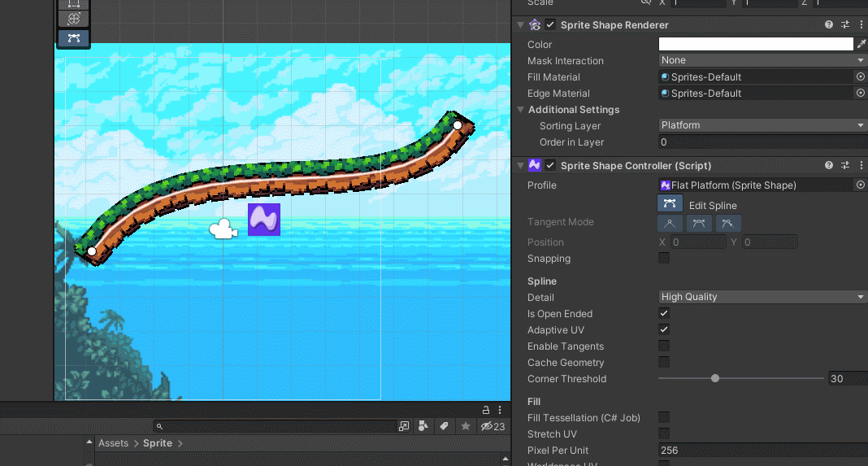The width and height of the screenshot is (868, 466).
Task: Click the Corner Threshold slider handle
Action: 715,378
